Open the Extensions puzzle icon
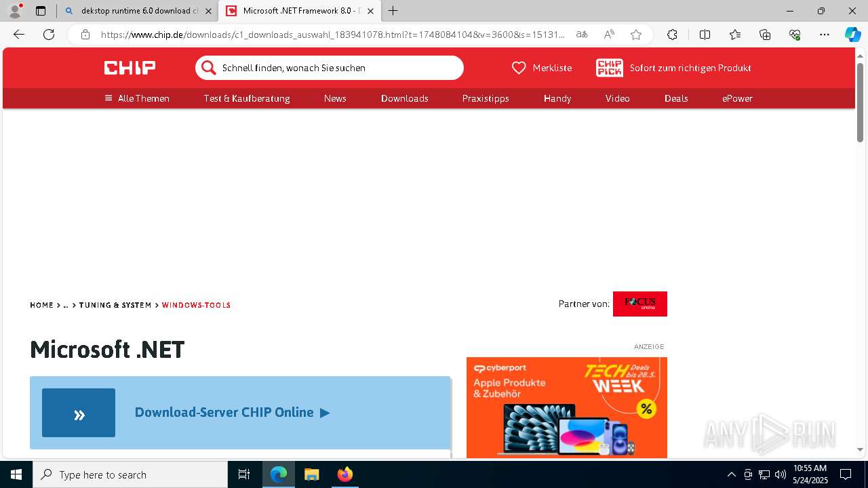Image resolution: width=868 pixels, height=488 pixels. click(x=672, y=35)
